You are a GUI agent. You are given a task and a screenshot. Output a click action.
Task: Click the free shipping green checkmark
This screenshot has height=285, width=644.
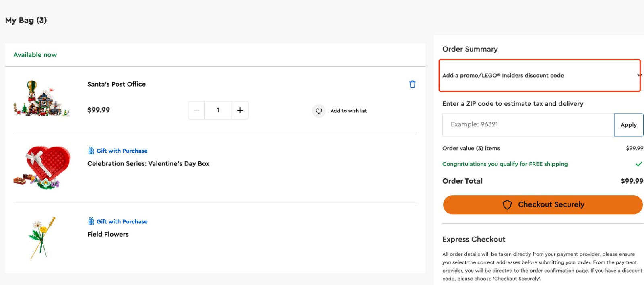639,164
